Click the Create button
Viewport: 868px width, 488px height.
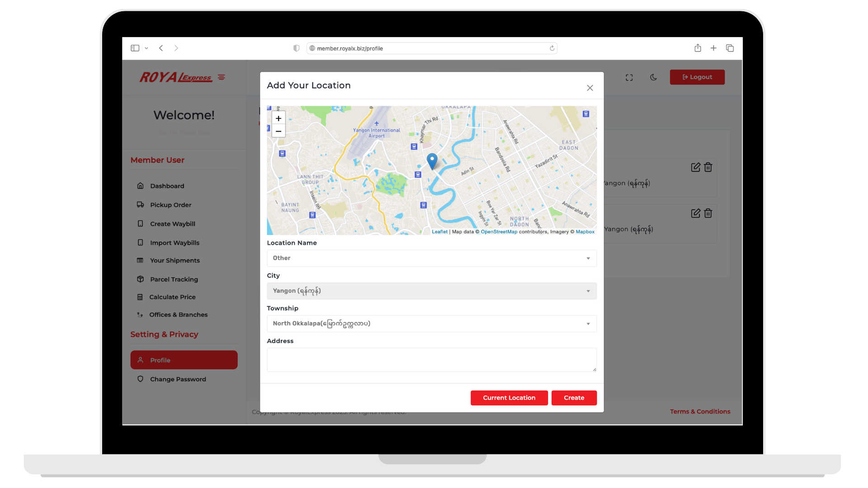pos(574,398)
